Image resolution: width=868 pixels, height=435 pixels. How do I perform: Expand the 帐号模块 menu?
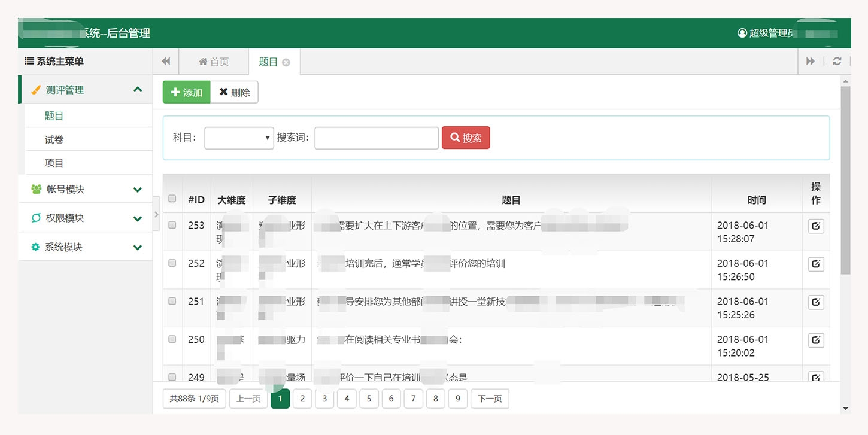point(86,189)
